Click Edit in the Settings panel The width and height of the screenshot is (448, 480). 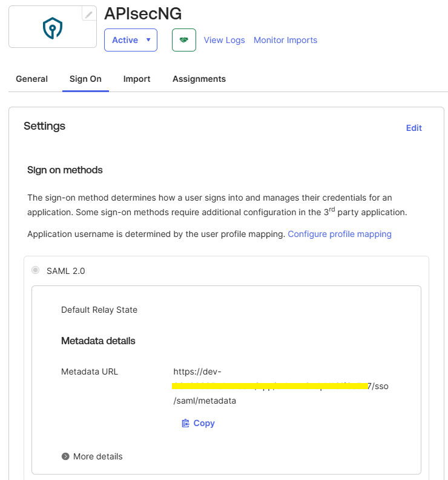(413, 128)
